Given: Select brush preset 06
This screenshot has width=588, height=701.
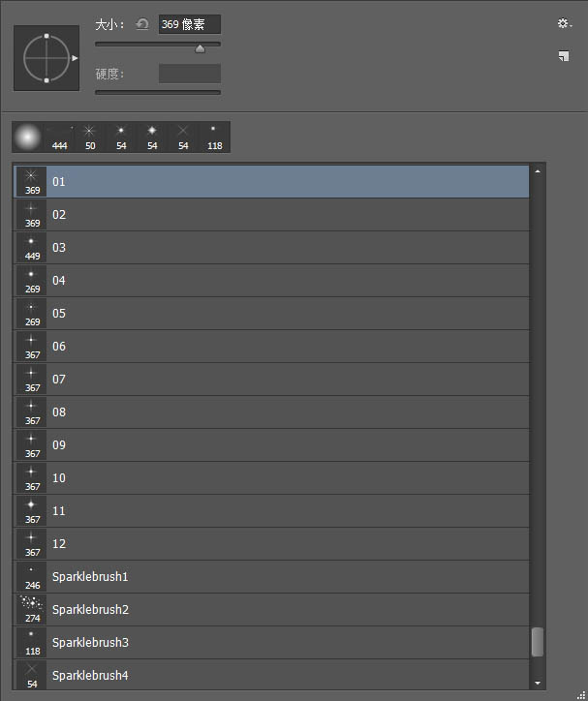Looking at the screenshot, I should 271,347.
